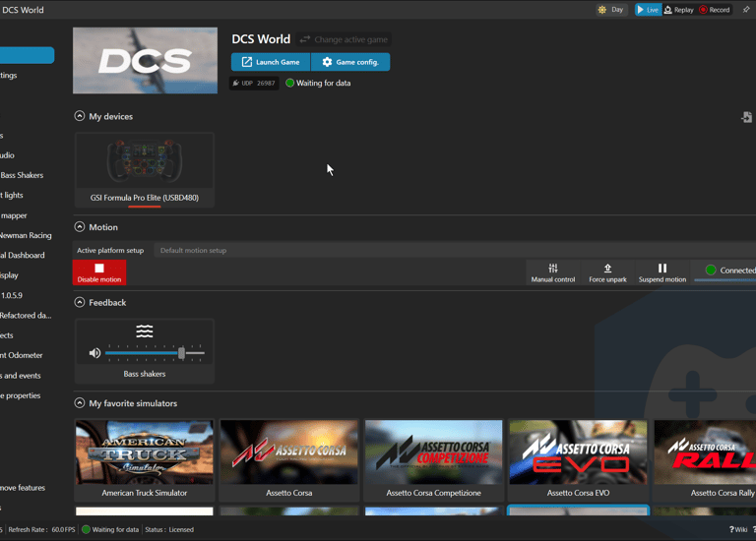Select Assetto Corsa Rally tile
The width and height of the screenshot is (756, 541).
[705, 460]
